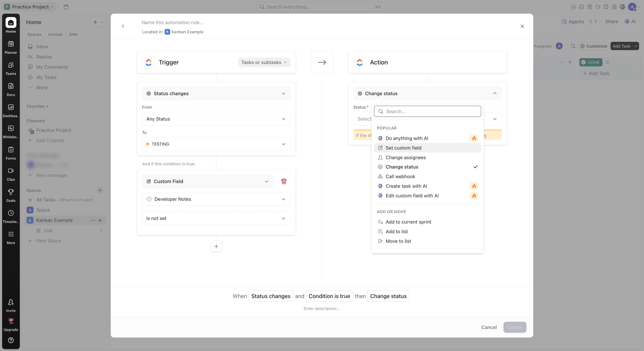Create a new Space with plus icon

tap(100, 190)
